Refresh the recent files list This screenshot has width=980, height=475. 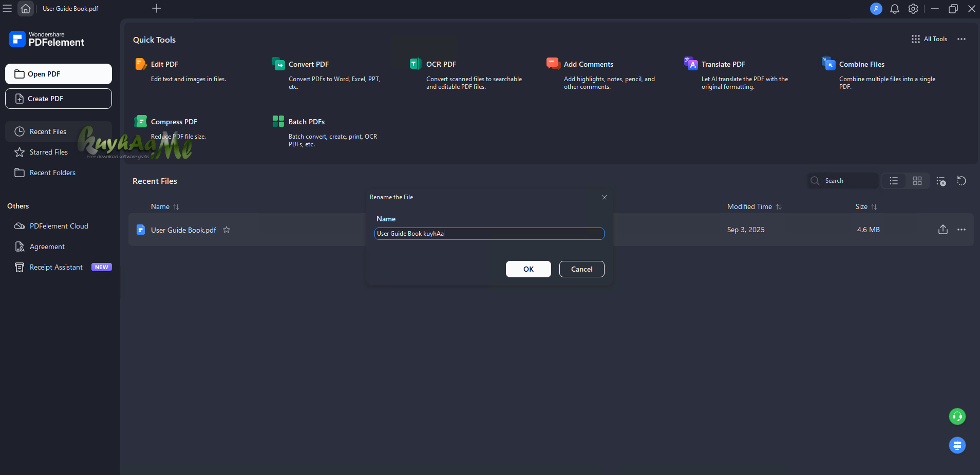coord(962,181)
